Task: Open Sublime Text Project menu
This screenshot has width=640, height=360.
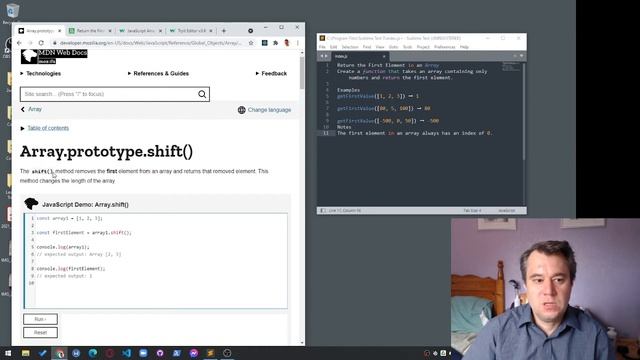Action: [x=423, y=47]
